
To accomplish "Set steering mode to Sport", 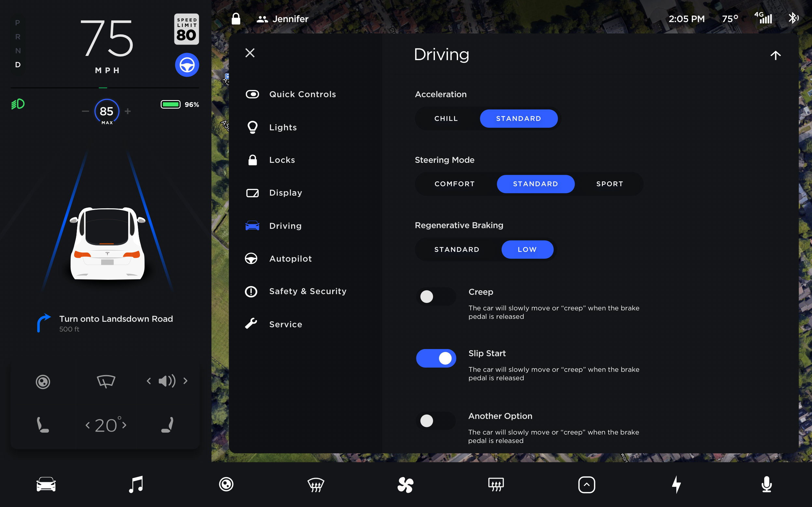I will coord(609,184).
